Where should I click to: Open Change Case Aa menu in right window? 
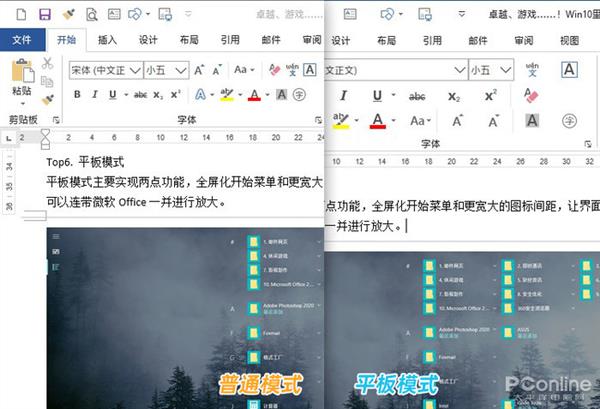click(421, 121)
